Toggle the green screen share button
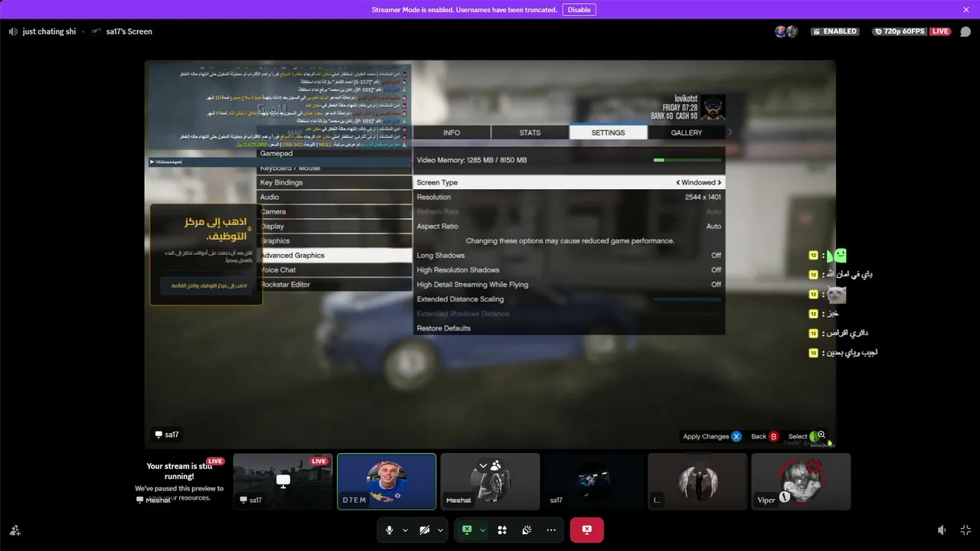 coord(466,530)
